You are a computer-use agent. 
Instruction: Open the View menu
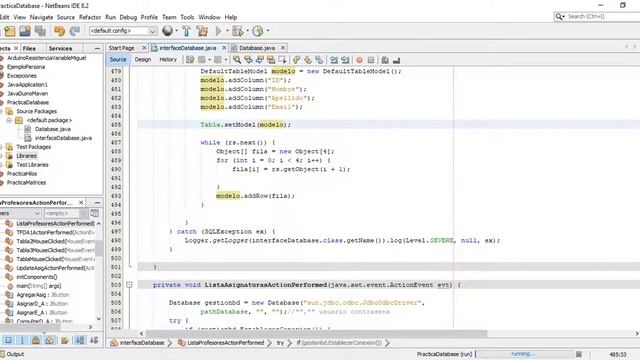click(20, 17)
